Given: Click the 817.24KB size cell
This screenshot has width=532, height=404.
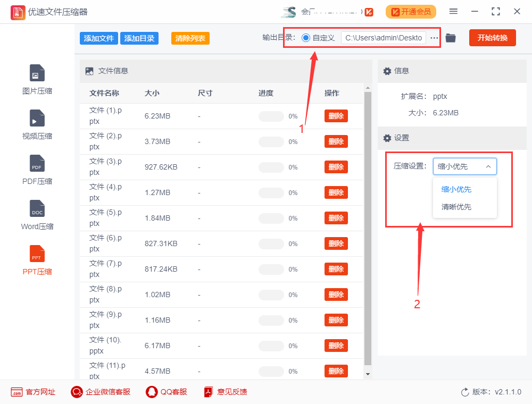Looking at the screenshot, I should [x=161, y=269].
